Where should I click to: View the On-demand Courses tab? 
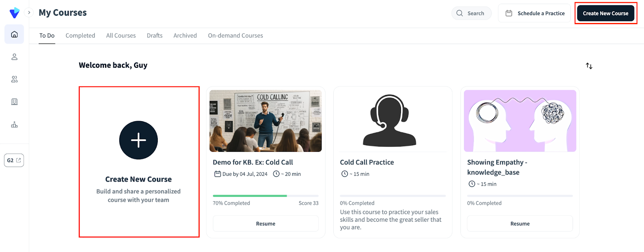tap(235, 35)
